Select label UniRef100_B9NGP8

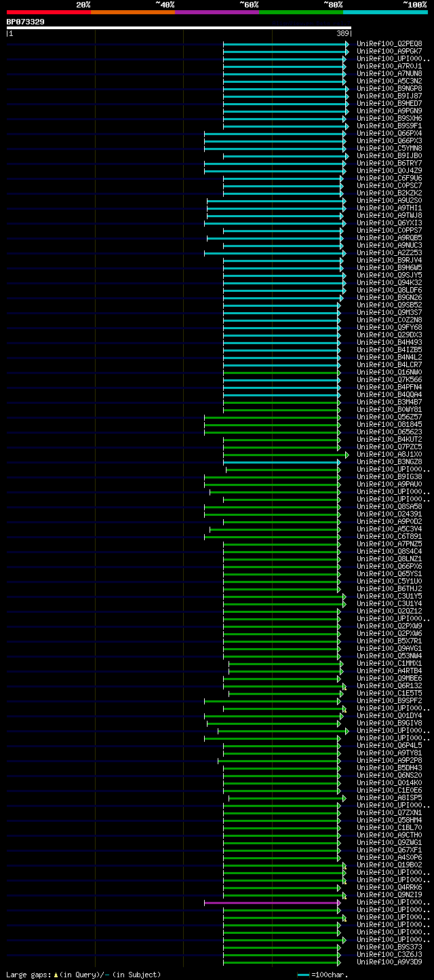coord(389,88)
